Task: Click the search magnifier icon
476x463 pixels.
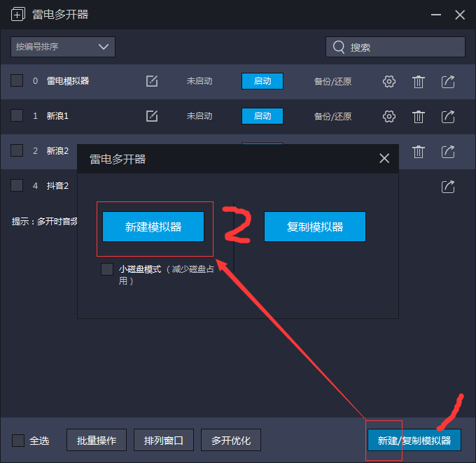Action: pyautogui.click(x=339, y=47)
